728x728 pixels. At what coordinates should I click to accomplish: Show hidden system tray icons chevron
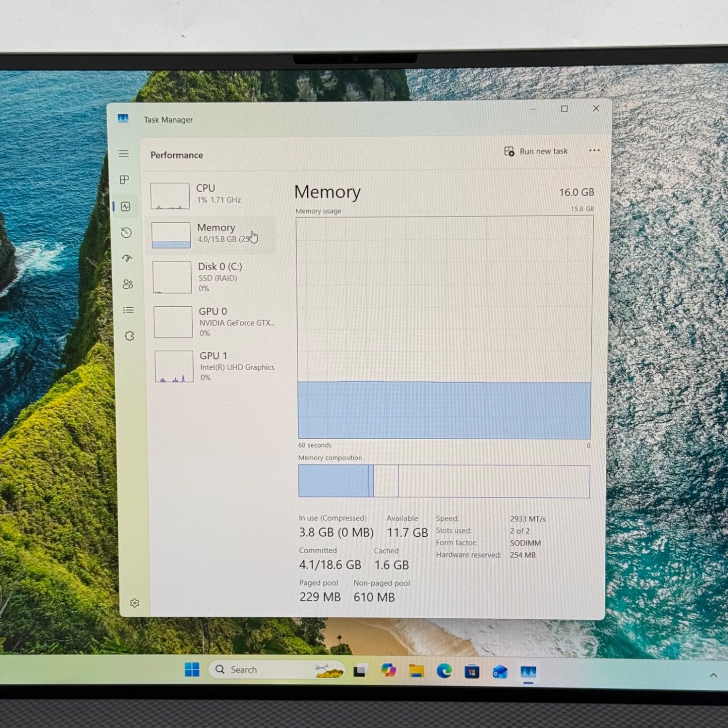click(x=713, y=675)
